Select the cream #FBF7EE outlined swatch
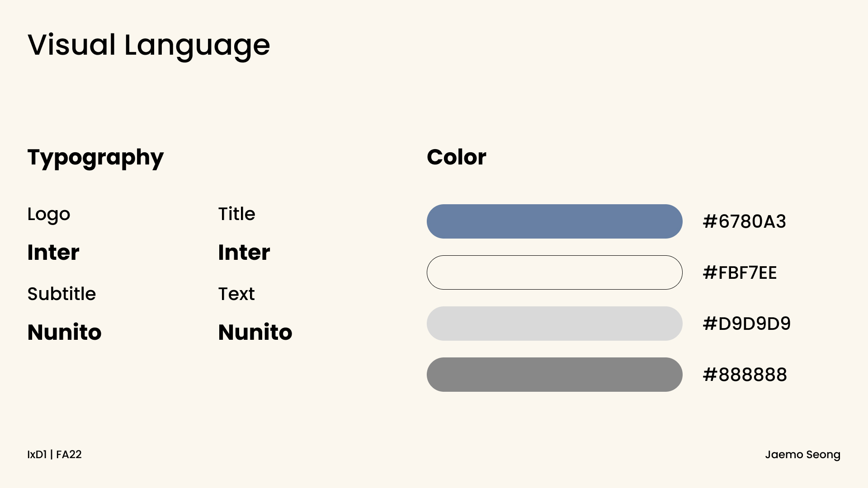This screenshot has width=868, height=488. 554,272
